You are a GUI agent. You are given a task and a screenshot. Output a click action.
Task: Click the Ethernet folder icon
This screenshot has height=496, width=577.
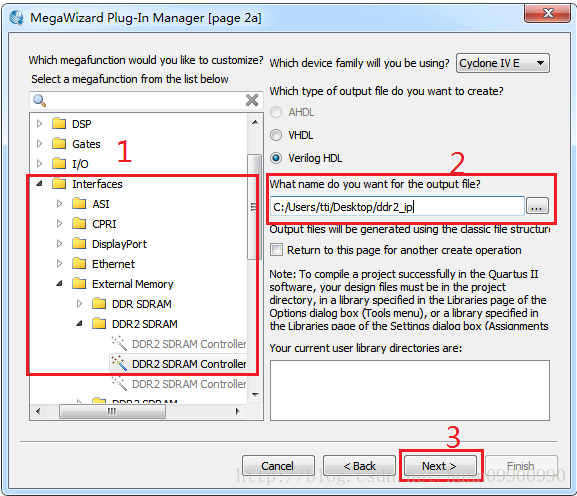79,263
